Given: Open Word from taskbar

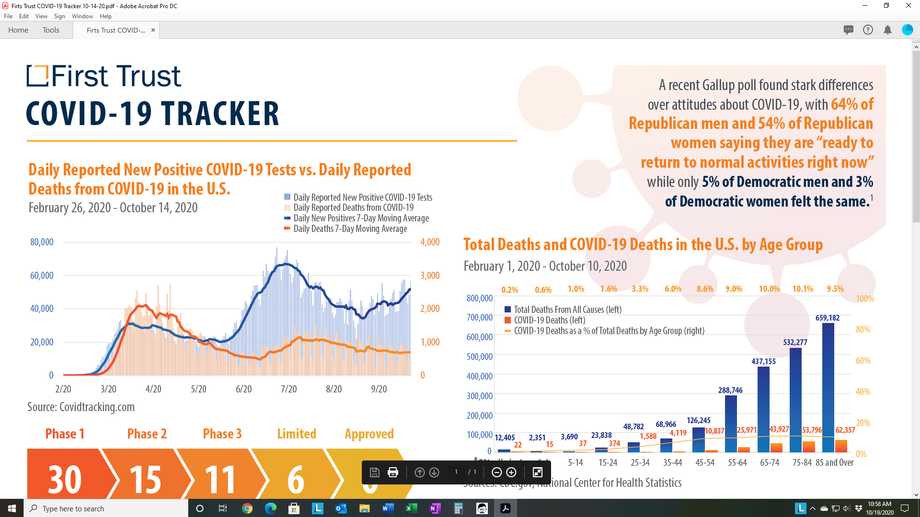Looking at the screenshot, I should (x=388, y=508).
